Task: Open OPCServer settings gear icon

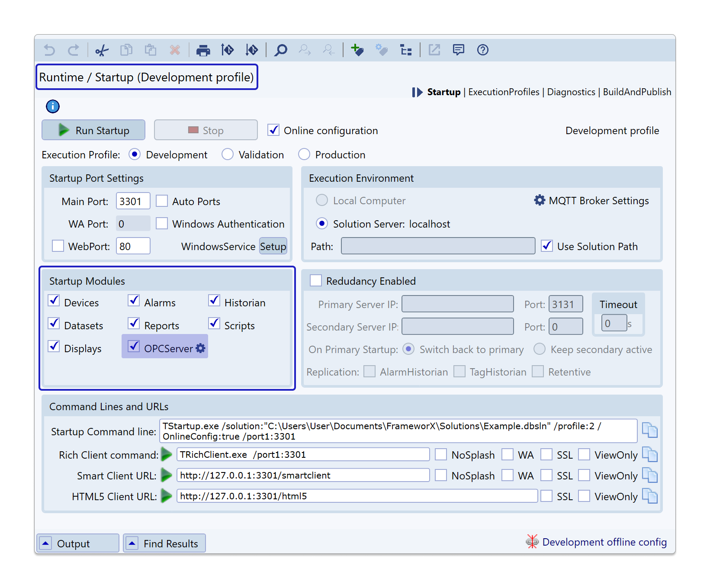Action: (x=200, y=348)
